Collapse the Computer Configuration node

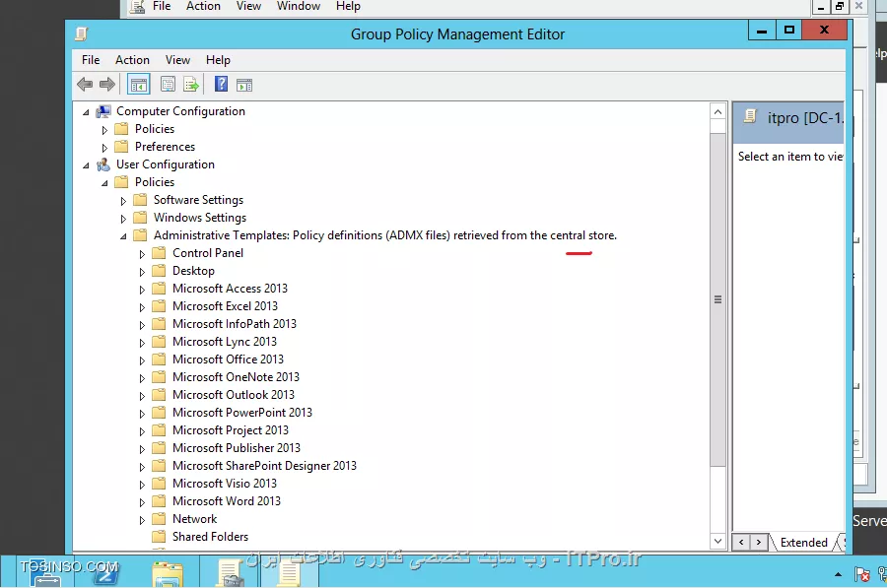tap(86, 112)
